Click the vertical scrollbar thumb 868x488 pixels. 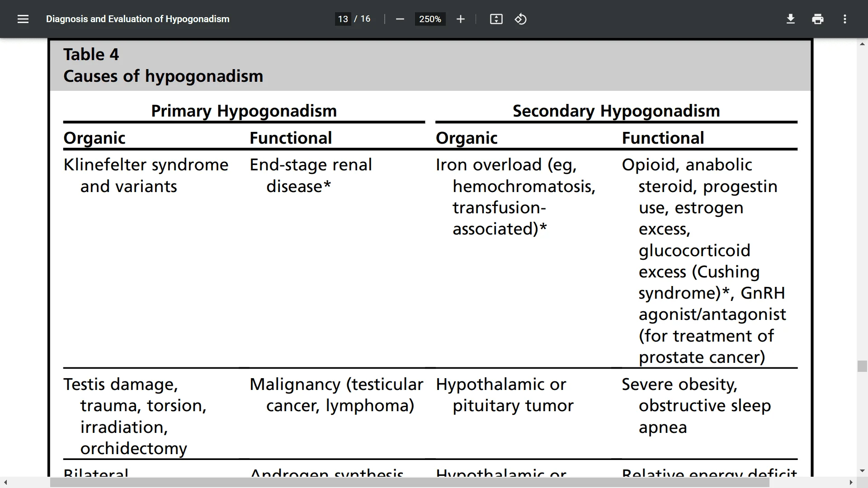(x=862, y=366)
